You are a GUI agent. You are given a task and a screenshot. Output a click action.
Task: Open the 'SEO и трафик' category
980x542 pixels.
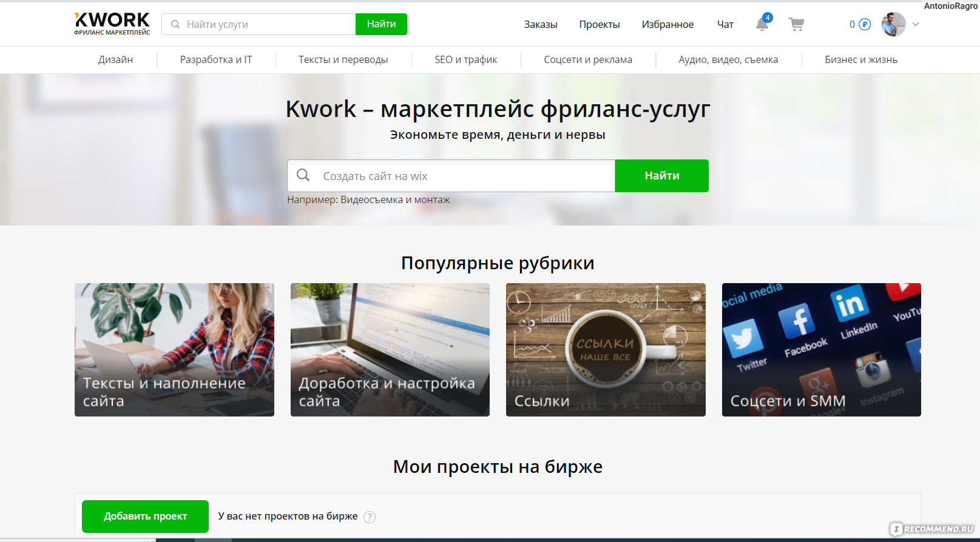click(x=465, y=59)
